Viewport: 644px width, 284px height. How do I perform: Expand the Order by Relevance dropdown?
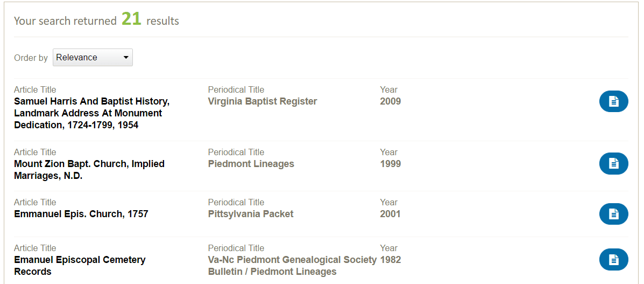coord(93,57)
